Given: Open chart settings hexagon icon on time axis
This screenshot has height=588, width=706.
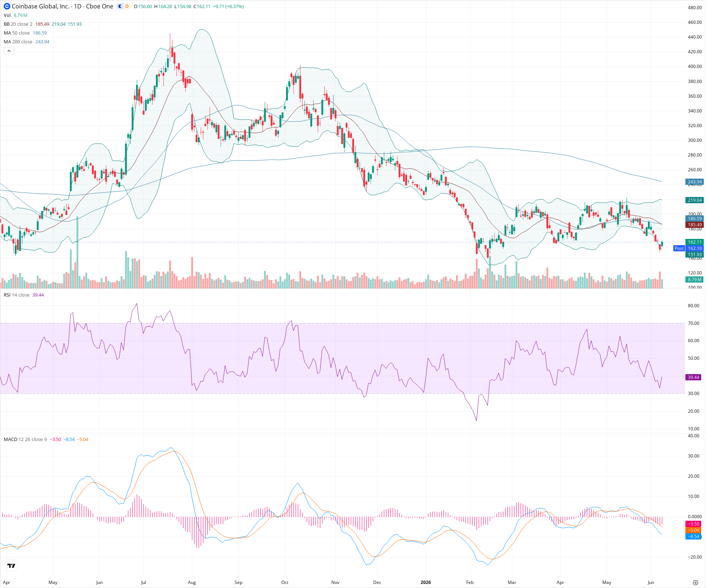Looking at the screenshot, I should click(x=695, y=582).
